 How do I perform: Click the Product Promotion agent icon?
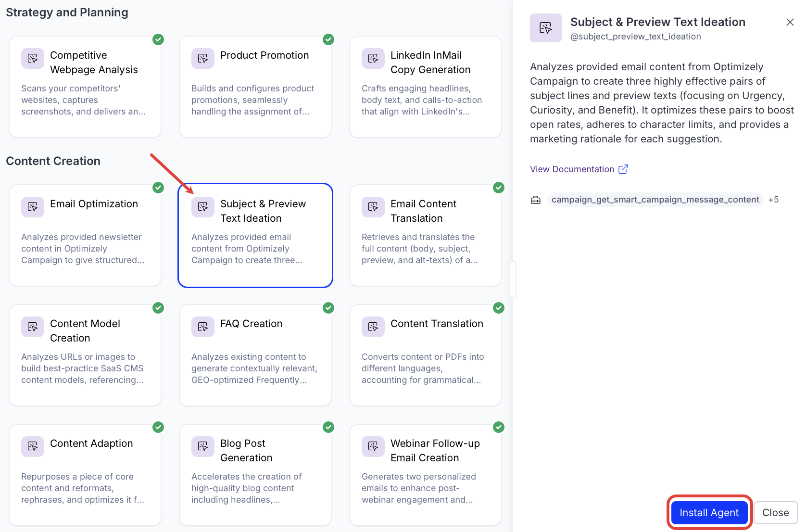click(x=202, y=58)
